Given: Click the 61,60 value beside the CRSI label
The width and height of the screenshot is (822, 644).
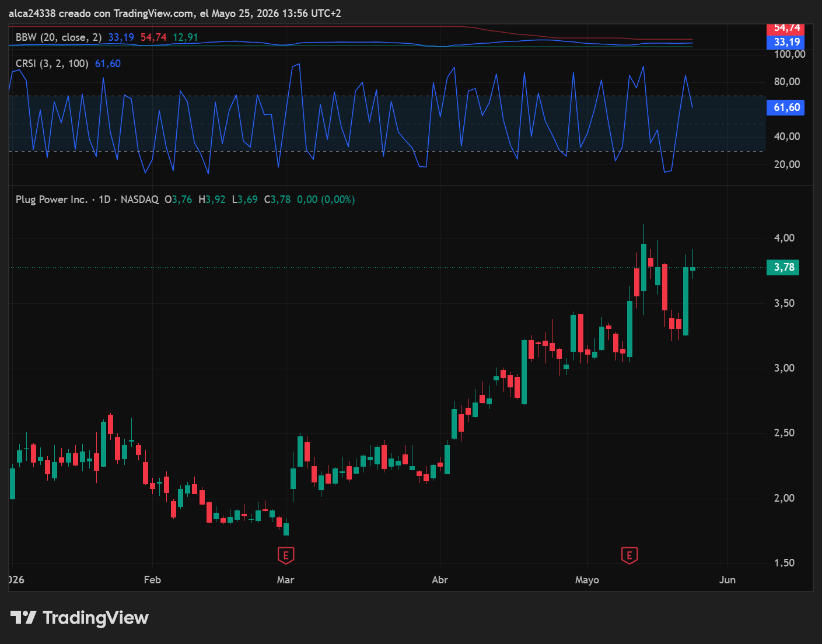Looking at the screenshot, I should (x=108, y=64).
